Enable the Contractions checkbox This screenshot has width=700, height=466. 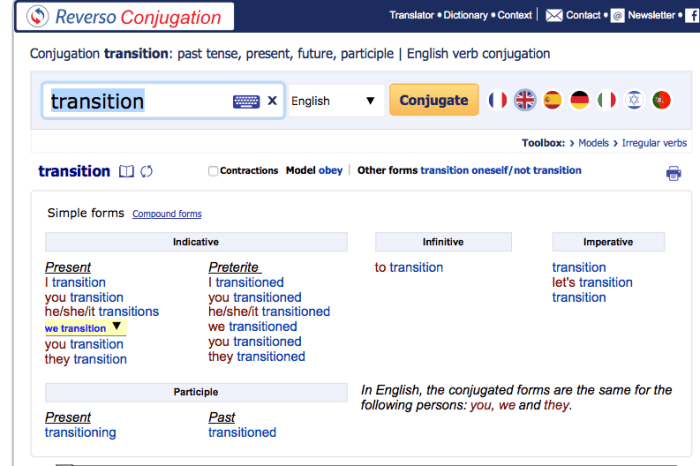(x=213, y=171)
